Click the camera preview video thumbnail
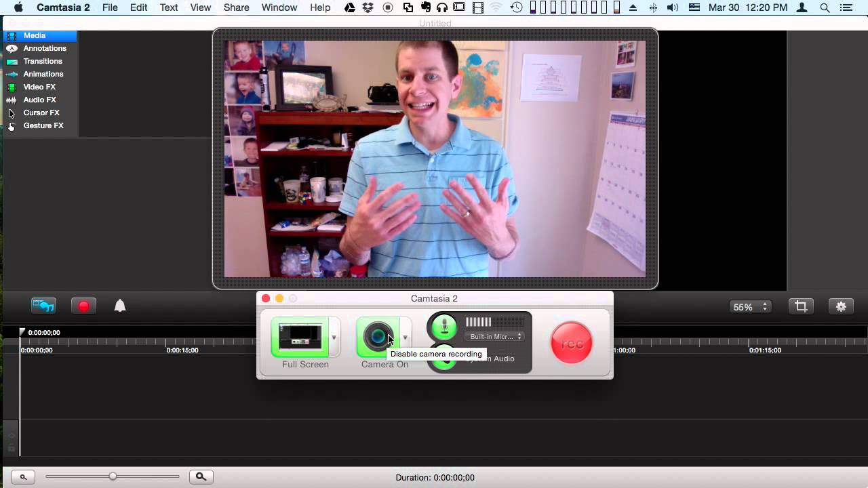The width and height of the screenshot is (868, 488). [435, 159]
